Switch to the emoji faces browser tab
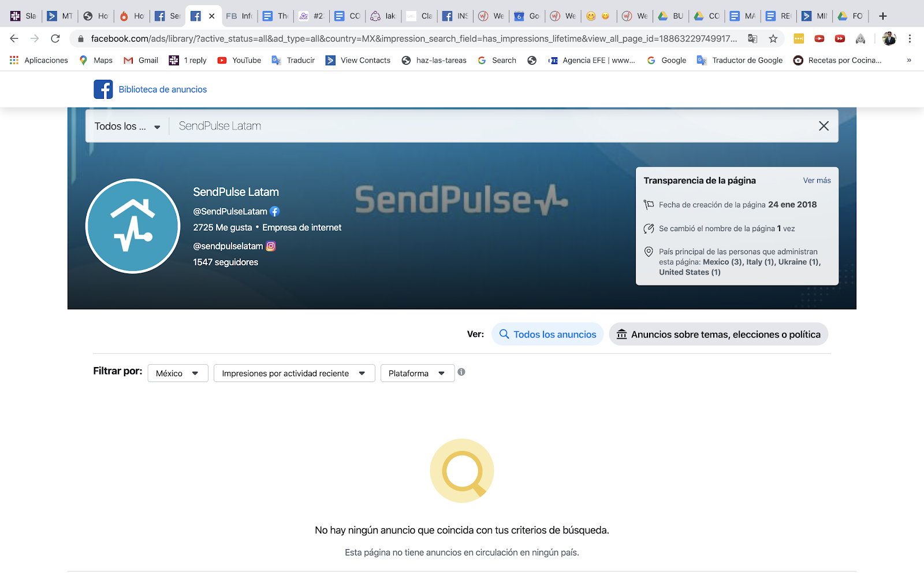The image size is (924, 578). [598, 16]
